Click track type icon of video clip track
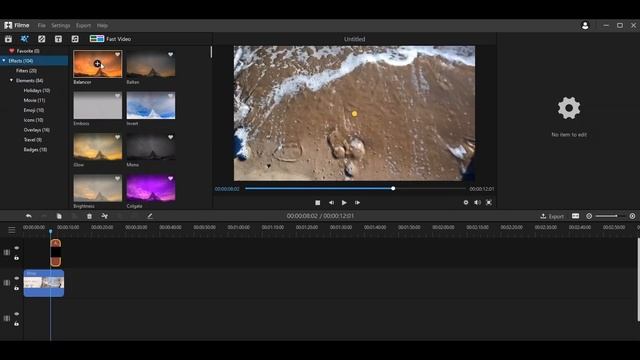Viewport: 640px width, 360px height. pos(7,283)
